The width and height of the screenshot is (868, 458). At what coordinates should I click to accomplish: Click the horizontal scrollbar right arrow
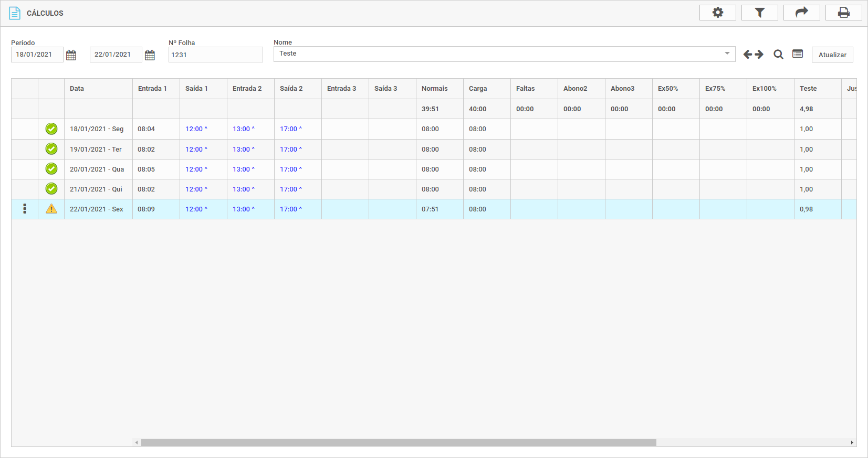(x=852, y=442)
